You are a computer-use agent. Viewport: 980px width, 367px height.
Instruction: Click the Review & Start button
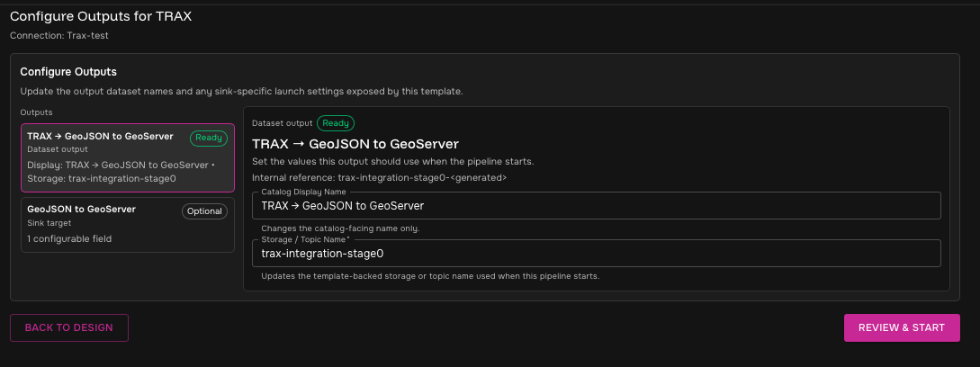click(x=902, y=327)
